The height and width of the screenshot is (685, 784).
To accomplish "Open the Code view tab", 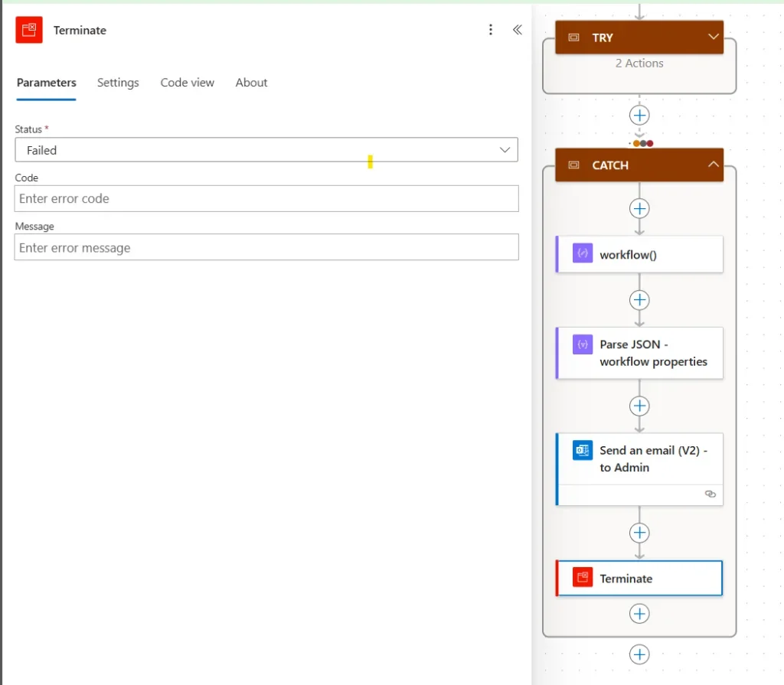I will coord(187,83).
